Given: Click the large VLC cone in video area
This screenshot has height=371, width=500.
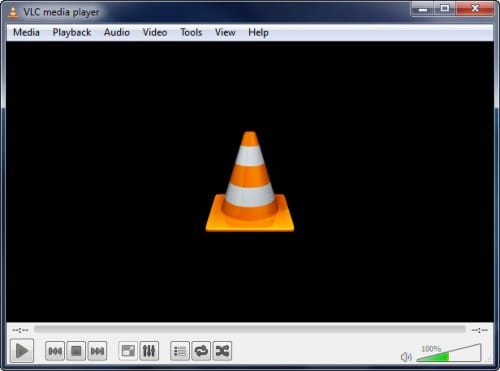Looking at the screenshot, I should pos(250,181).
